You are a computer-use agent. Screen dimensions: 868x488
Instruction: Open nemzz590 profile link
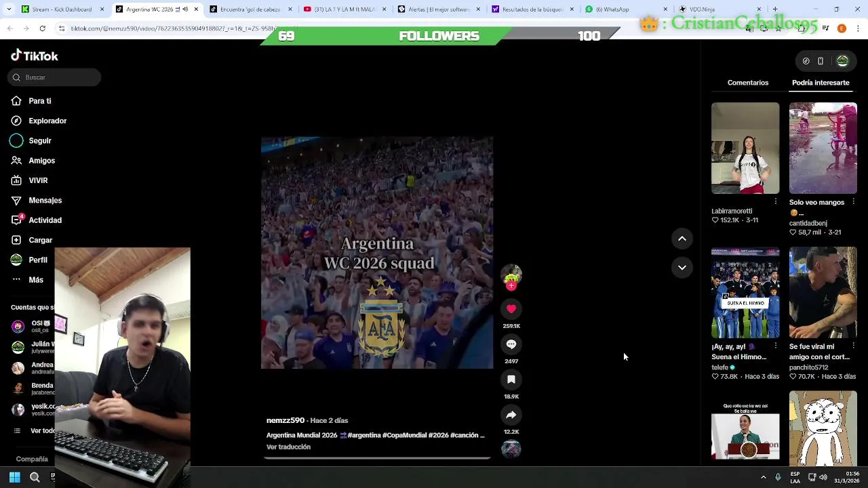[285, 421]
